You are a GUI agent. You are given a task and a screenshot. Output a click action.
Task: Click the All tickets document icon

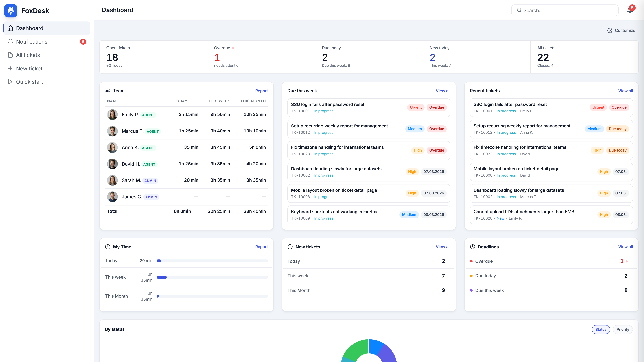point(10,55)
